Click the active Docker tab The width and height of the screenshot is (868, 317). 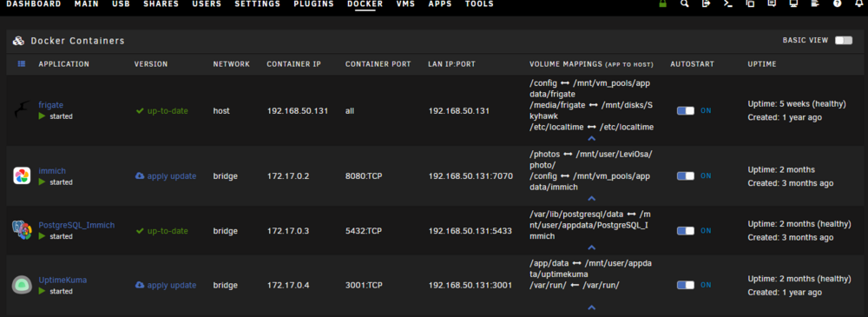(x=365, y=3)
